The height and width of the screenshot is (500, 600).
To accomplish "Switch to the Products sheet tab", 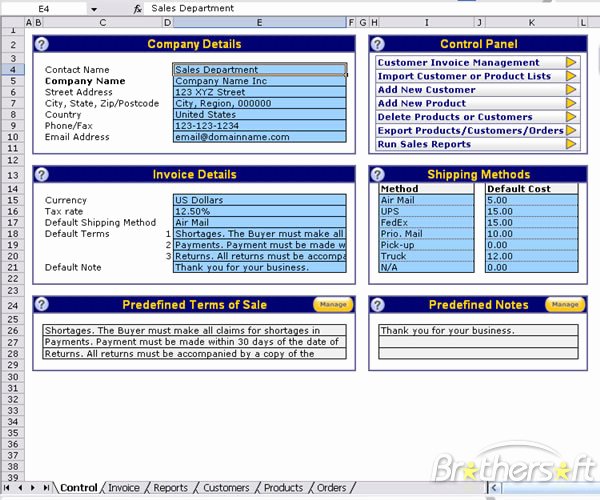I will point(284,488).
